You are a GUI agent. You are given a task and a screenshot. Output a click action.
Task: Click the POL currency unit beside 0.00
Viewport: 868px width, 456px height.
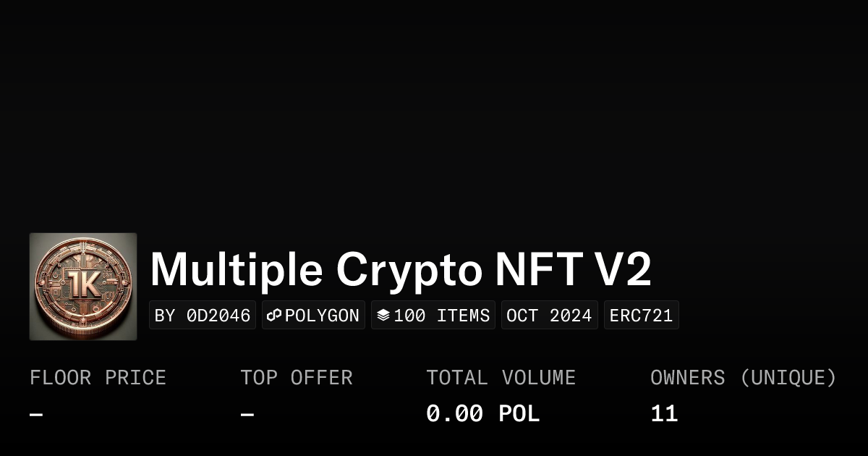pyautogui.click(x=519, y=414)
